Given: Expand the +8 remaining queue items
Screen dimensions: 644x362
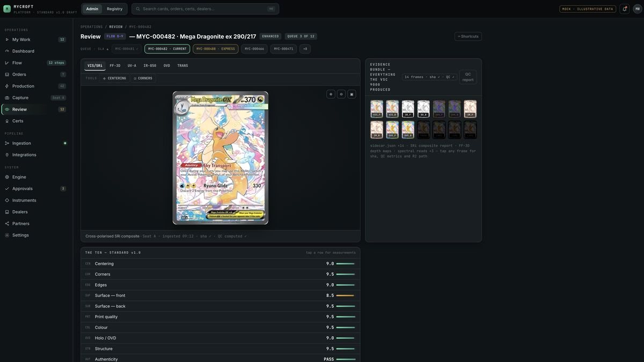Looking at the screenshot, I should pyautogui.click(x=305, y=49).
